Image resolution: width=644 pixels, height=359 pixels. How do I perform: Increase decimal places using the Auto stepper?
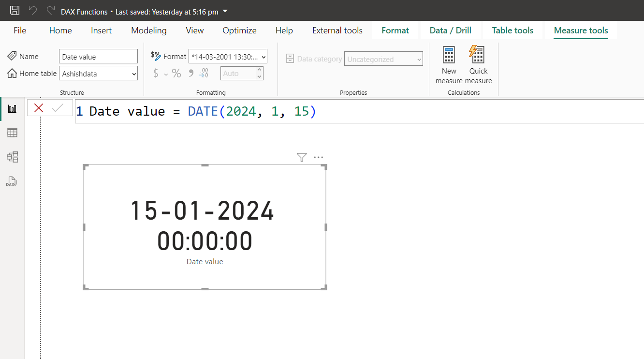tap(259, 70)
